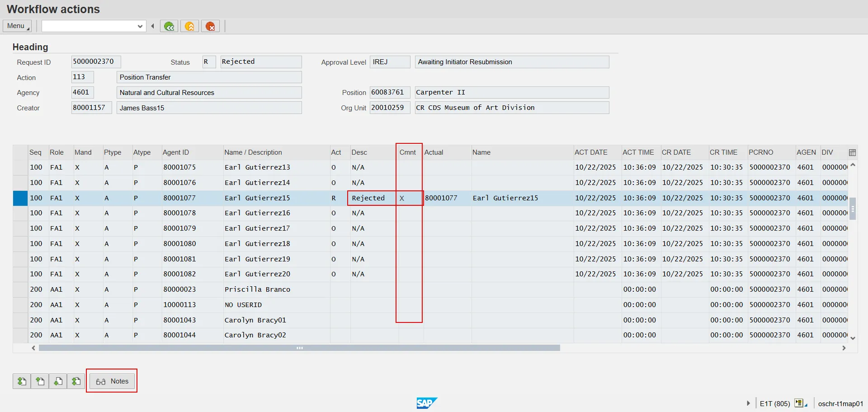Click the Cmnt column header
868x412 pixels.
(407, 152)
